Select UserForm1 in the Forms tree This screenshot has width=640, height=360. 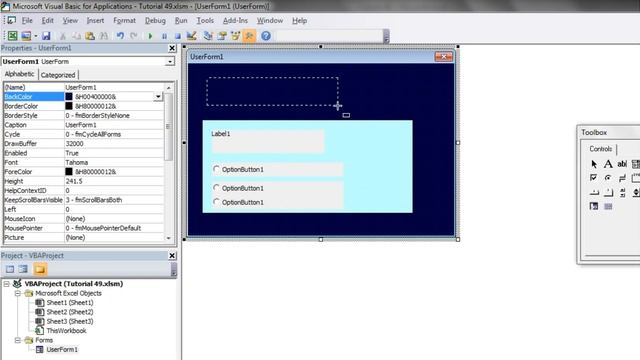pos(62,349)
